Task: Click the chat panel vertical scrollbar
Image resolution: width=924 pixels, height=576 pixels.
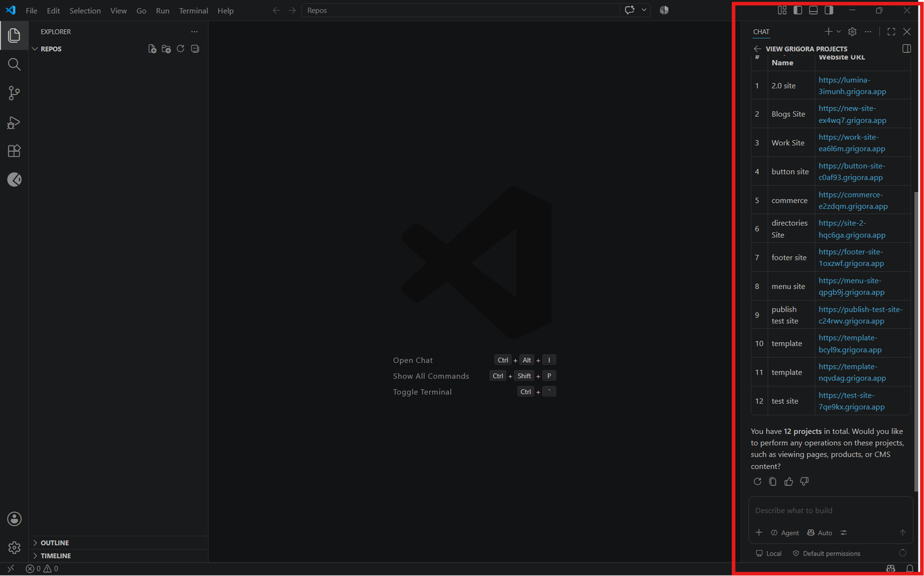Action: tap(915, 340)
